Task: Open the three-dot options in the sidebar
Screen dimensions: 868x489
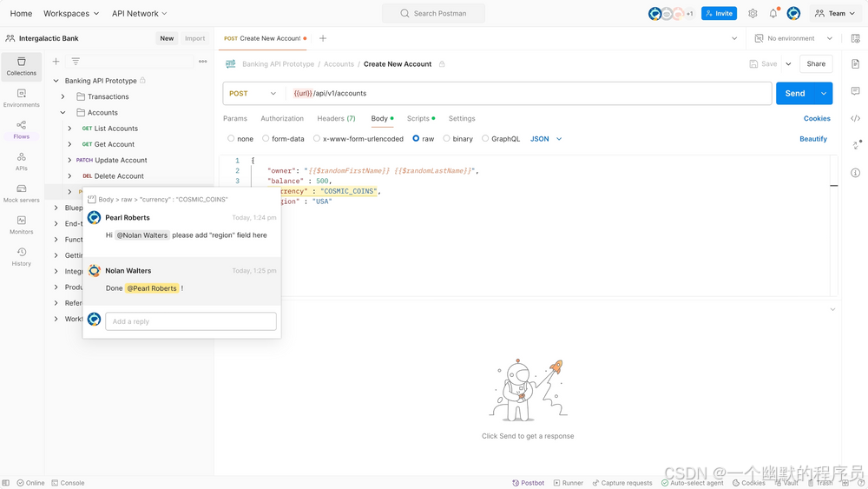Action: [202, 62]
